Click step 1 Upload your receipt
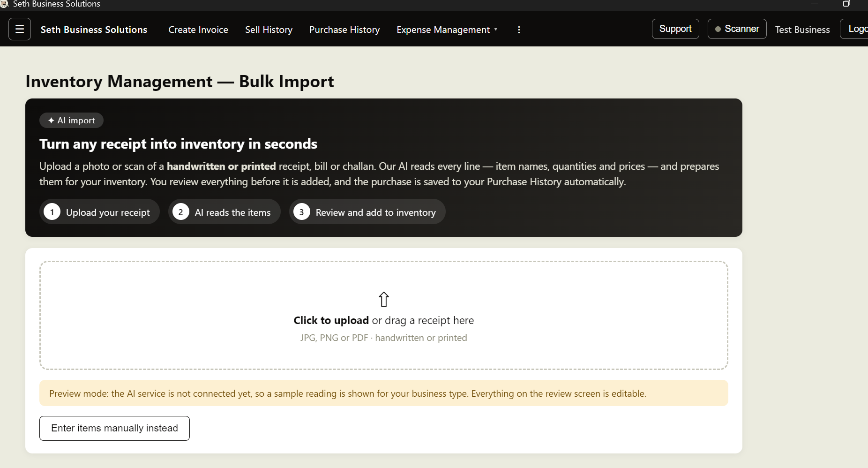Viewport: 868px width, 468px height. click(x=99, y=212)
